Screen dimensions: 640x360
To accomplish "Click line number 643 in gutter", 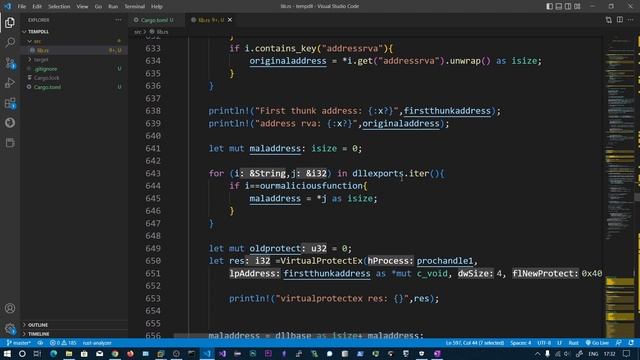I will [x=153, y=173].
